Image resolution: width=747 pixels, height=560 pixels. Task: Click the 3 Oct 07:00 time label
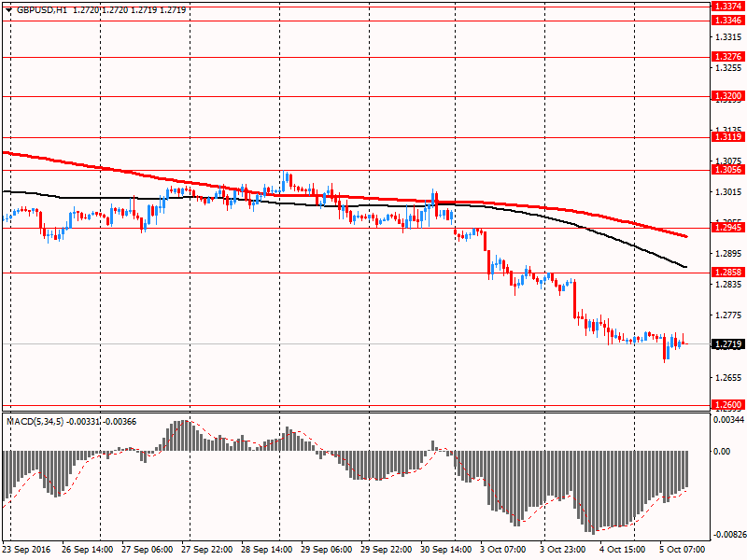click(503, 549)
